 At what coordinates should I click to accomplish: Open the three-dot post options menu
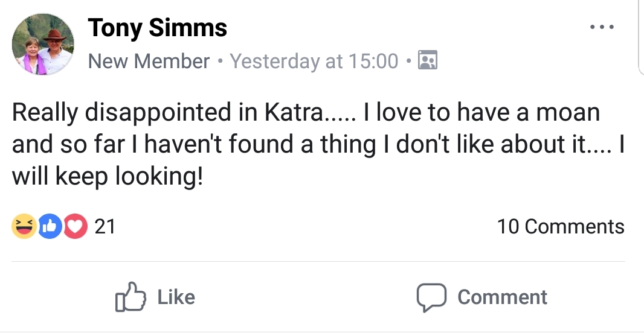coord(602,28)
